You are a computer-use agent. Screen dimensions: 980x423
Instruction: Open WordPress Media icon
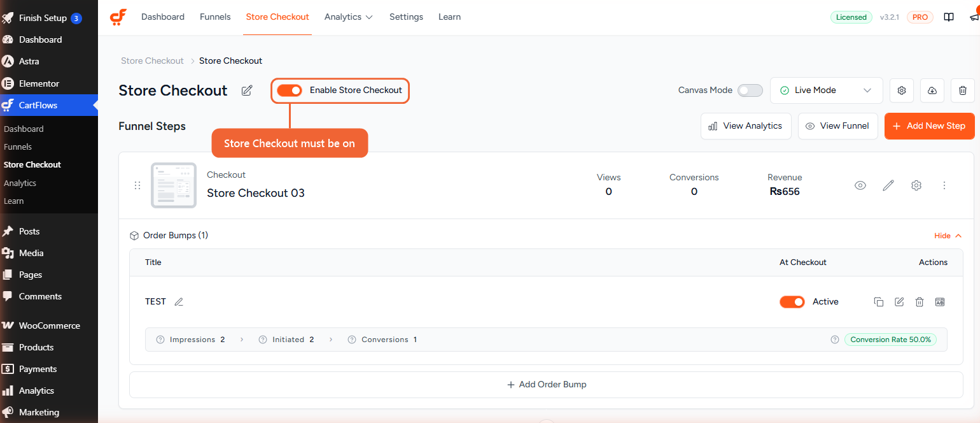8,253
